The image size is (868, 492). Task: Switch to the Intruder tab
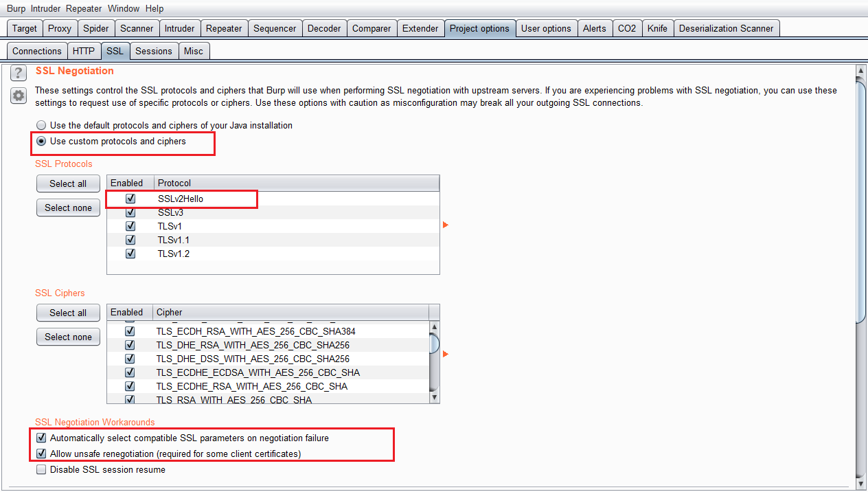[x=179, y=28]
